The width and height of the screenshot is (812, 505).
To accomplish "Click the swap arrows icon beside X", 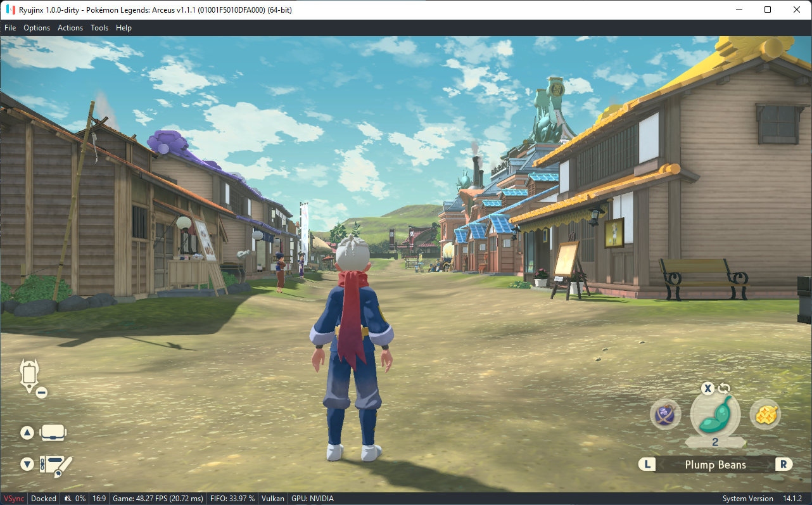I will click(x=724, y=388).
